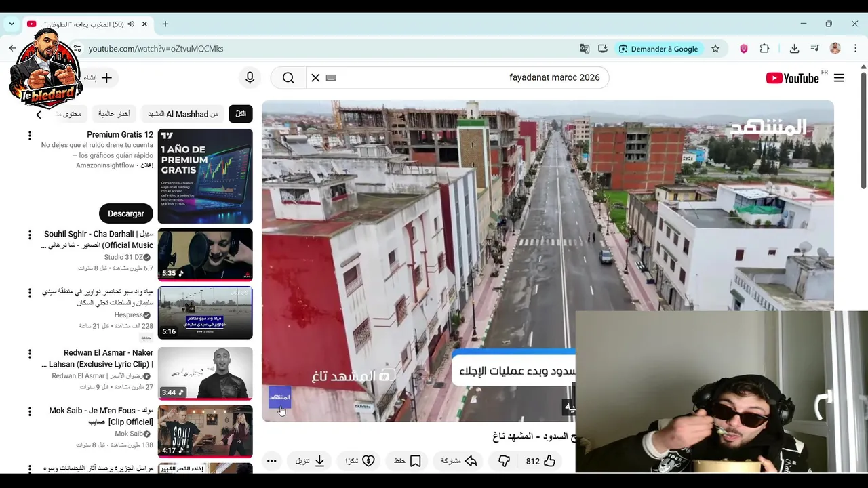Open options menu for مراسل الجزيرة video
This screenshot has width=868, height=488.
point(29,469)
